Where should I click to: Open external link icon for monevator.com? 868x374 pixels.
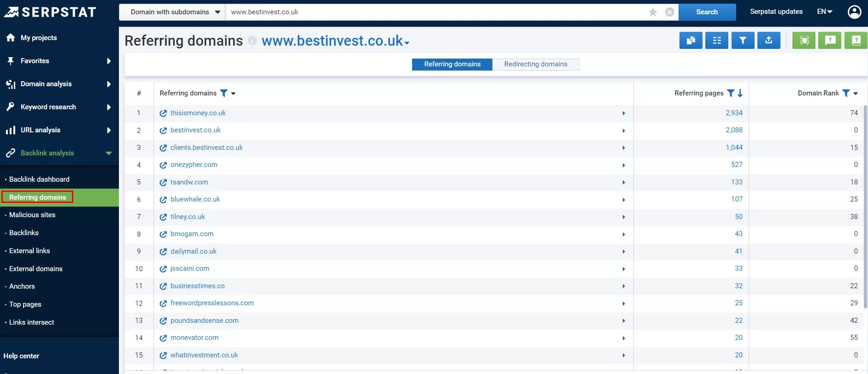point(163,338)
